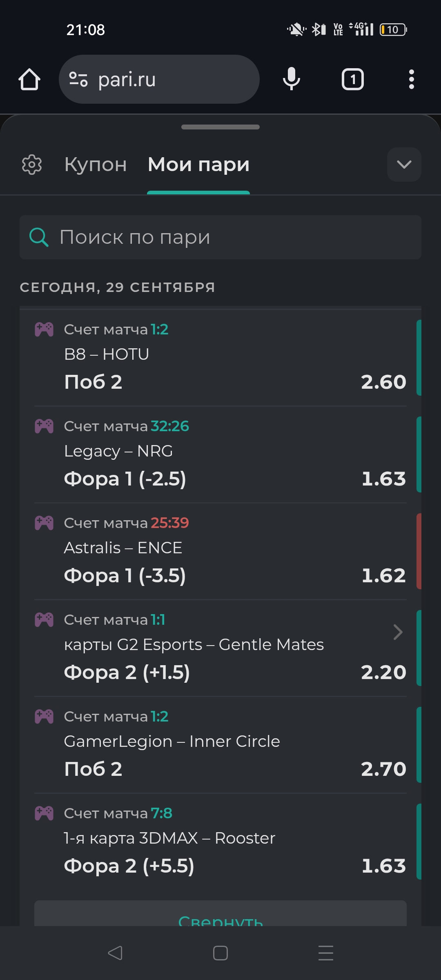
Task: Tap the gamepad icon for B8 – HOTU
Action: click(x=44, y=329)
